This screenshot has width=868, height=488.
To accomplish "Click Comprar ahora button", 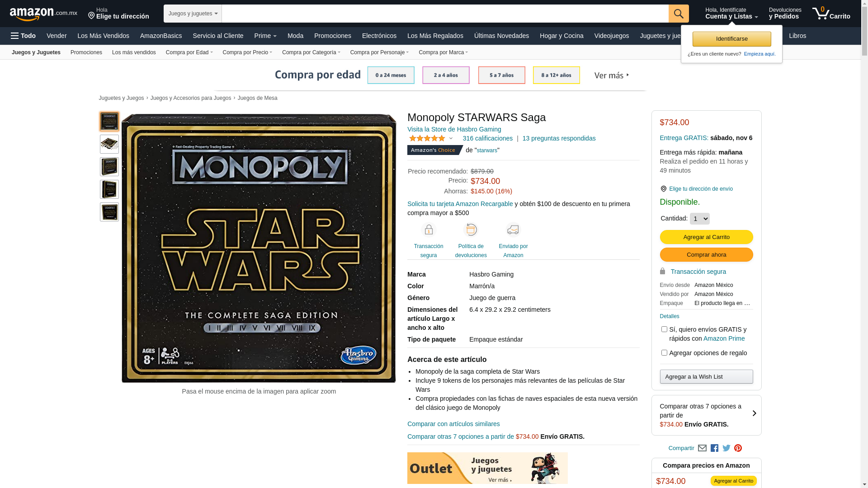I will click(706, 255).
